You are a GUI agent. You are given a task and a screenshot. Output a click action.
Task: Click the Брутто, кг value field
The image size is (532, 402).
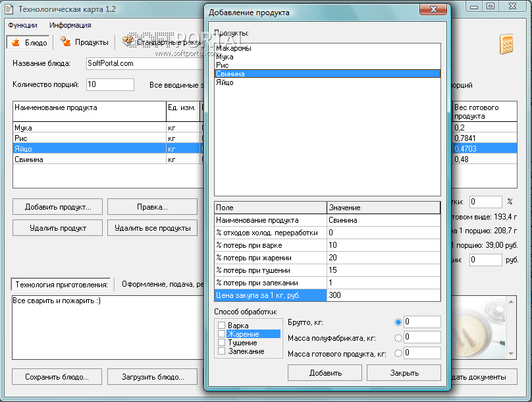[422, 322]
